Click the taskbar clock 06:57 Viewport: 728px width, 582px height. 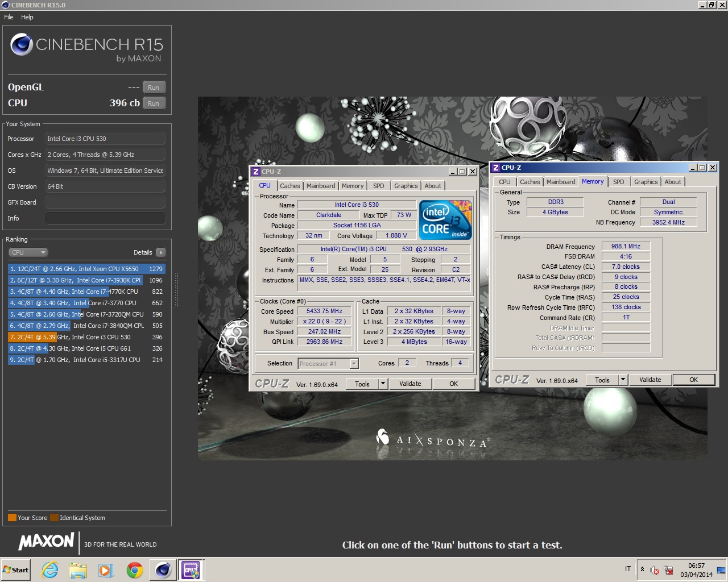696,566
